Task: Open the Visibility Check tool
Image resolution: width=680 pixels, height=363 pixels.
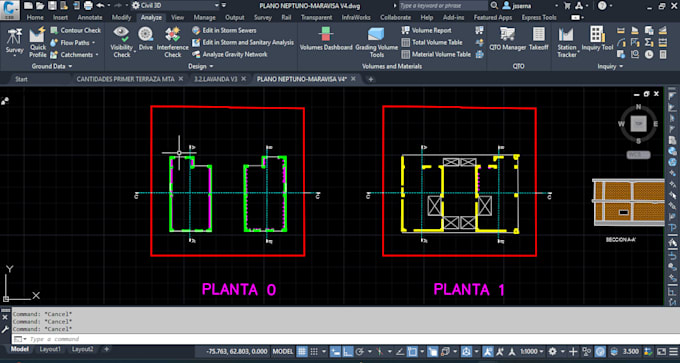Action: (x=121, y=42)
